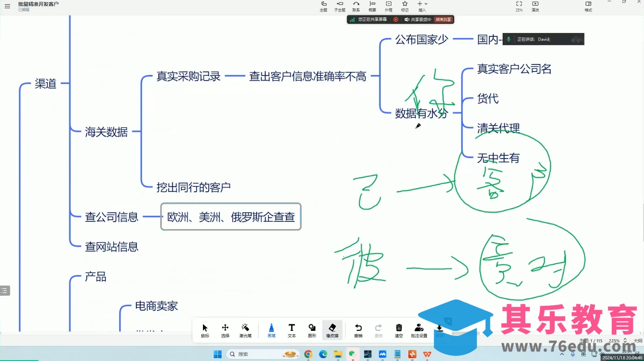
Task: Toggle the 格式 format panel
Action: pyautogui.click(x=588, y=6)
